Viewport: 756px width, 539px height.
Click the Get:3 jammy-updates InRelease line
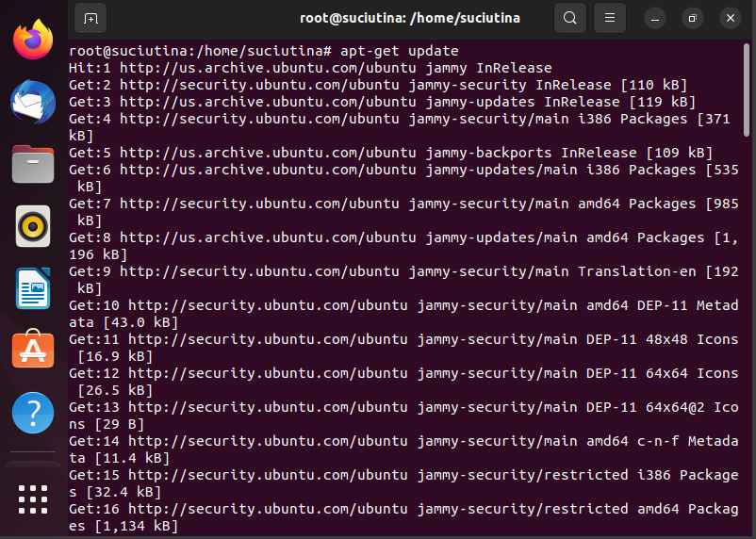click(382, 102)
